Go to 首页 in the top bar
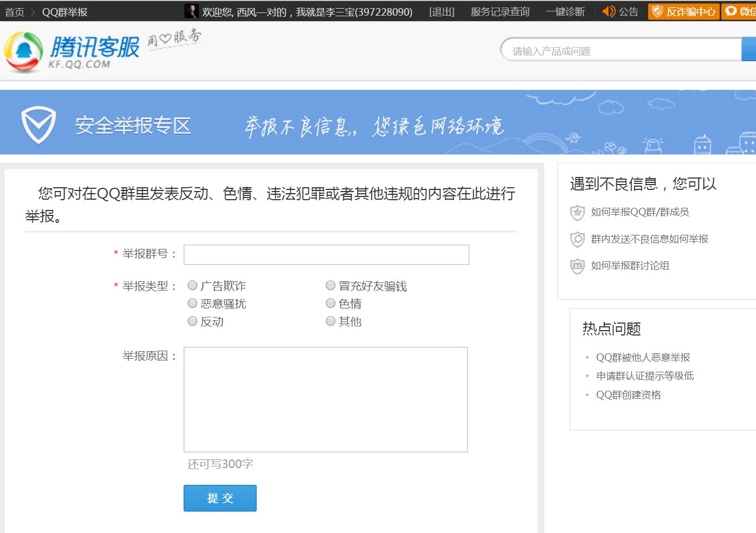The height and width of the screenshot is (533, 756). point(14,11)
